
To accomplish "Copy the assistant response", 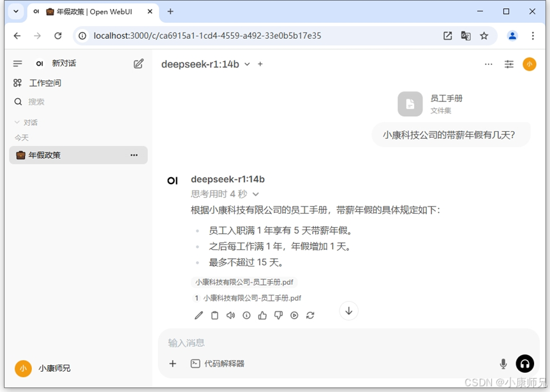I will (214, 315).
